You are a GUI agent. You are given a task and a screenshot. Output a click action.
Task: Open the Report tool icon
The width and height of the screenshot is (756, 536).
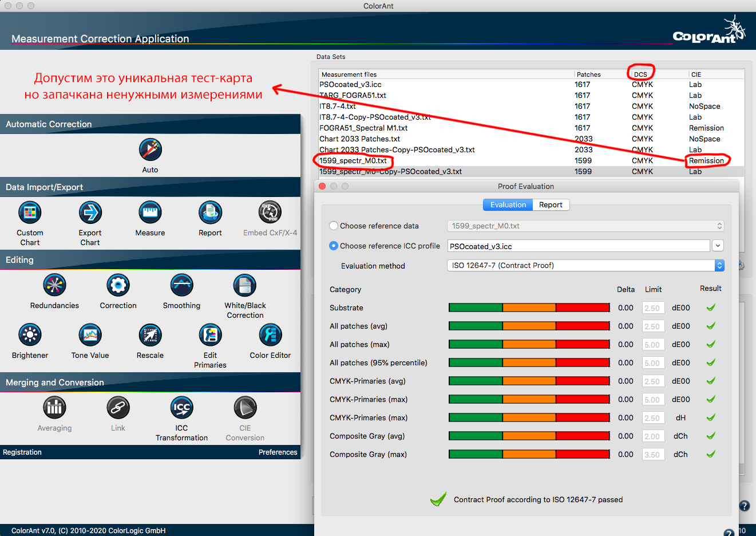click(210, 212)
